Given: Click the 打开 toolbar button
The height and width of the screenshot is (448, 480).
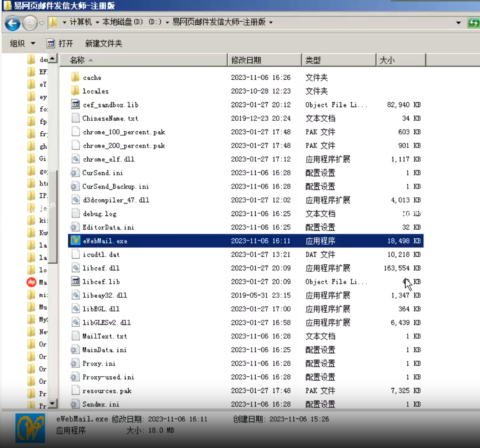Looking at the screenshot, I should 60,44.
